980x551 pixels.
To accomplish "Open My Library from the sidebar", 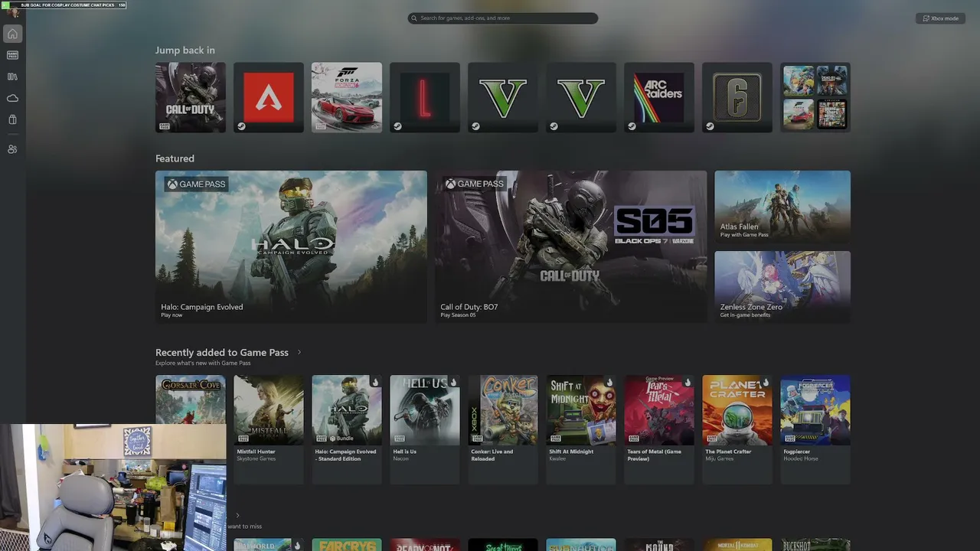I will [x=12, y=77].
